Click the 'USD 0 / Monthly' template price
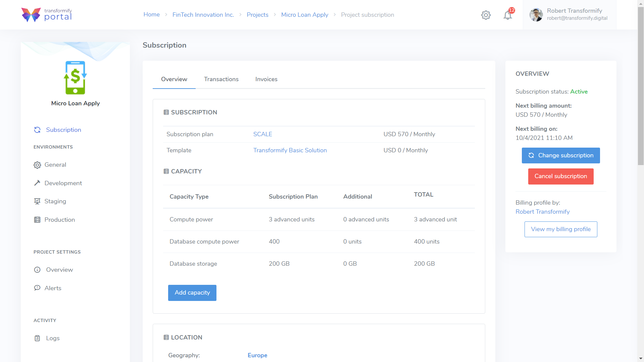This screenshot has width=644, height=362. tap(405, 150)
